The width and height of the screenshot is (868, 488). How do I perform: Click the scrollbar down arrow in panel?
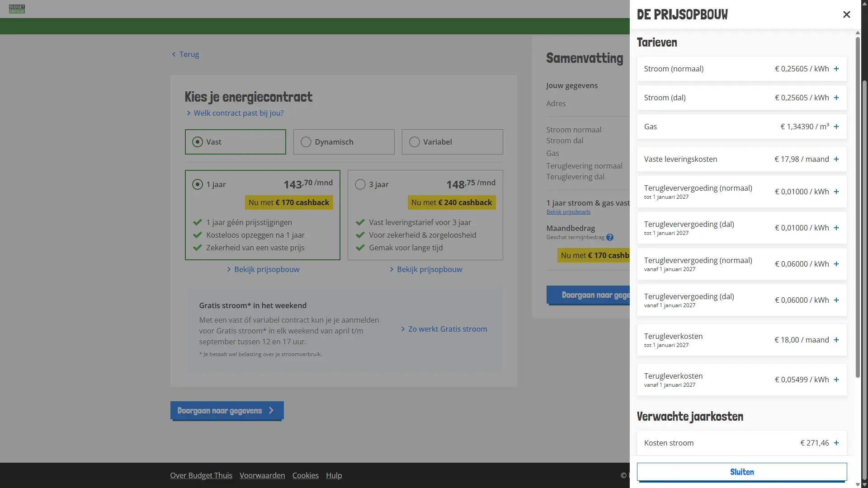[858, 484]
